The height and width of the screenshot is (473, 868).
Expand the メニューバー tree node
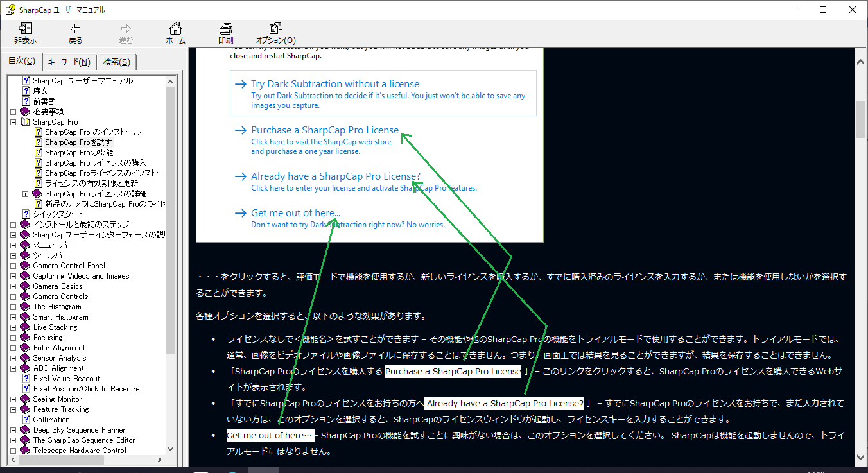[13, 245]
